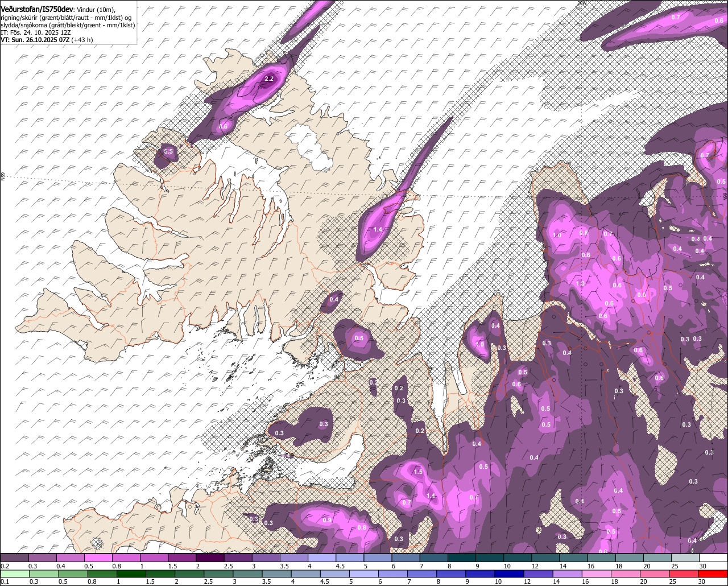The height and width of the screenshot is (586, 728).
Task: Pick the dark mauve 0.2–0.3 swatch in upper scale
Action: coord(14,558)
